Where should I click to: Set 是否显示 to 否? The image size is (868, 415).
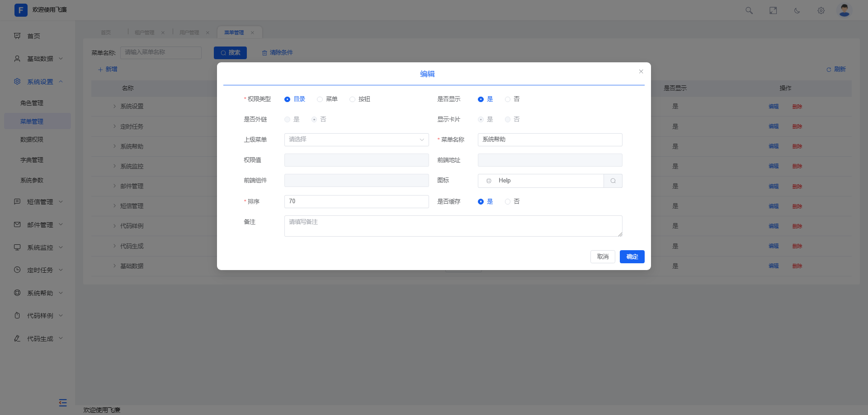pos(508,99)
